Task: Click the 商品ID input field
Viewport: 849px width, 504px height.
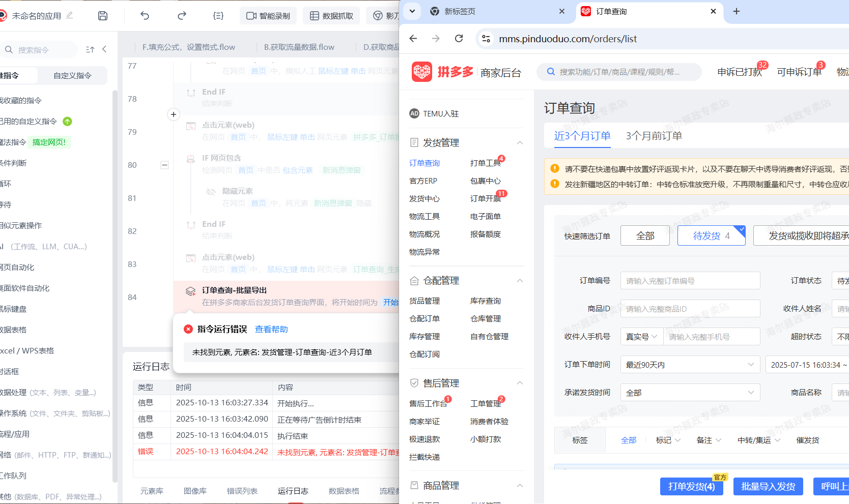Action: pyautogui.click(x=690, y=309)
